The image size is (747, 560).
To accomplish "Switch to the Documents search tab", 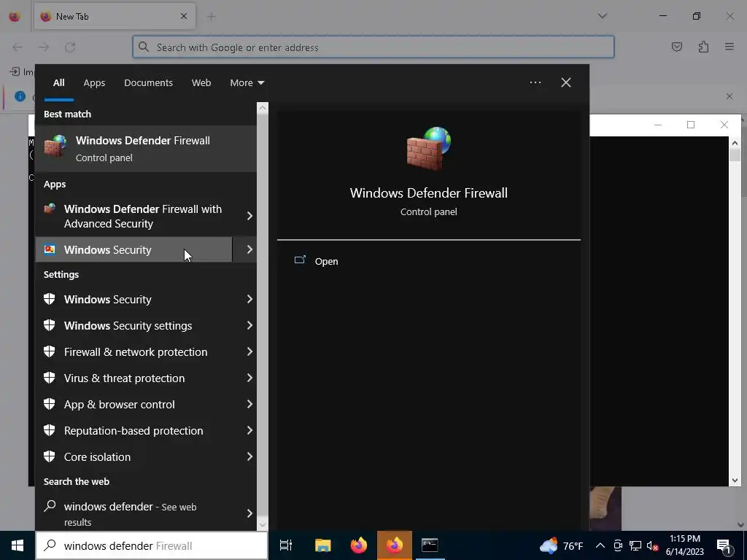I will point(148,83).
